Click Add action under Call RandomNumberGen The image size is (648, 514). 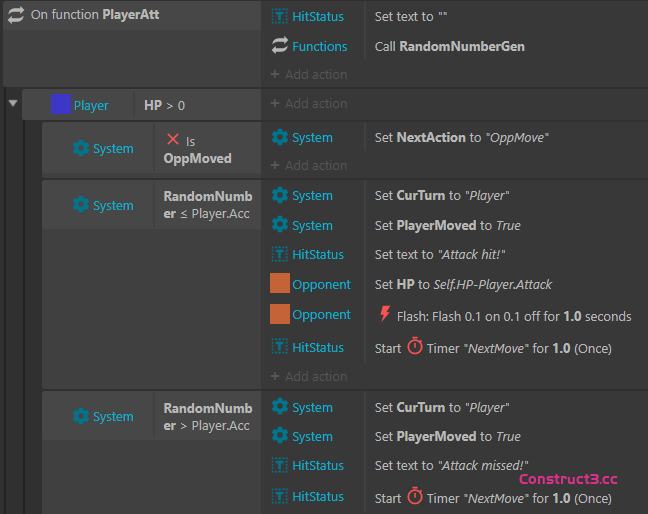click(308, 74)
